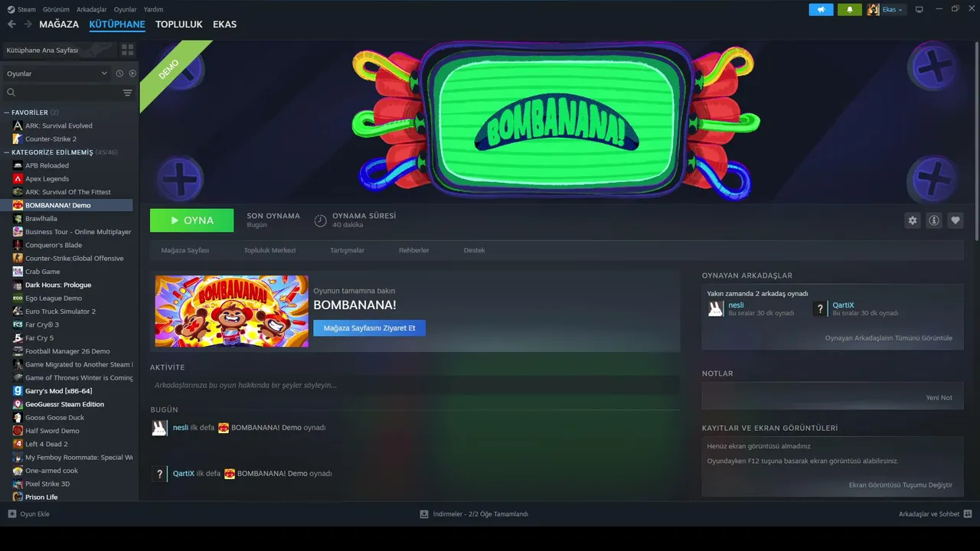Open the Arkadaşlar menu

(92, 9)
